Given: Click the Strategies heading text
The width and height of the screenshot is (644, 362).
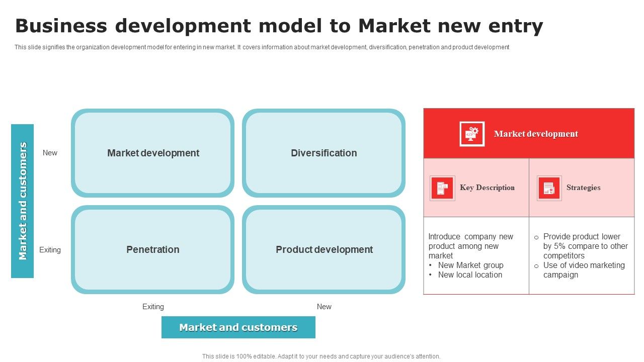Looking at the screenshot, I should tap(584, 188).
